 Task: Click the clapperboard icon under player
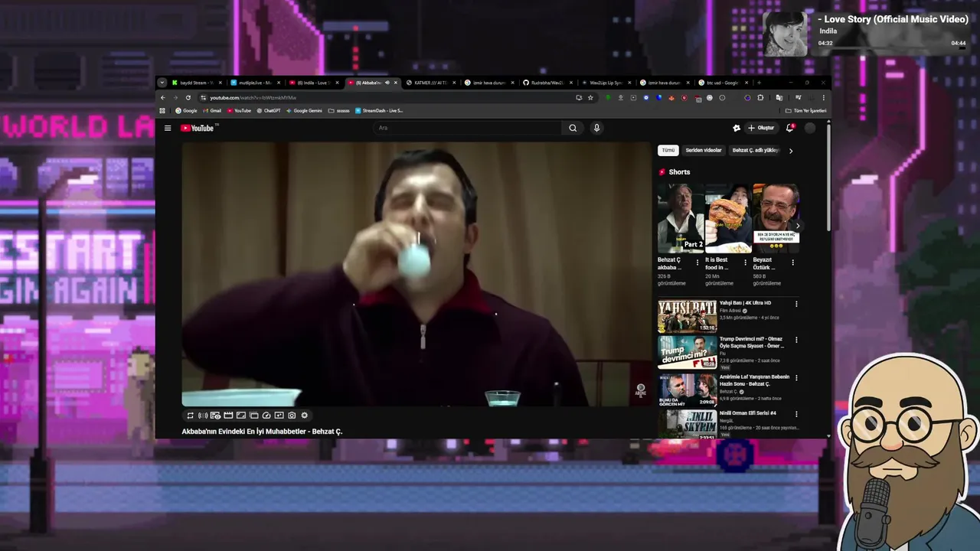point(228,416)
